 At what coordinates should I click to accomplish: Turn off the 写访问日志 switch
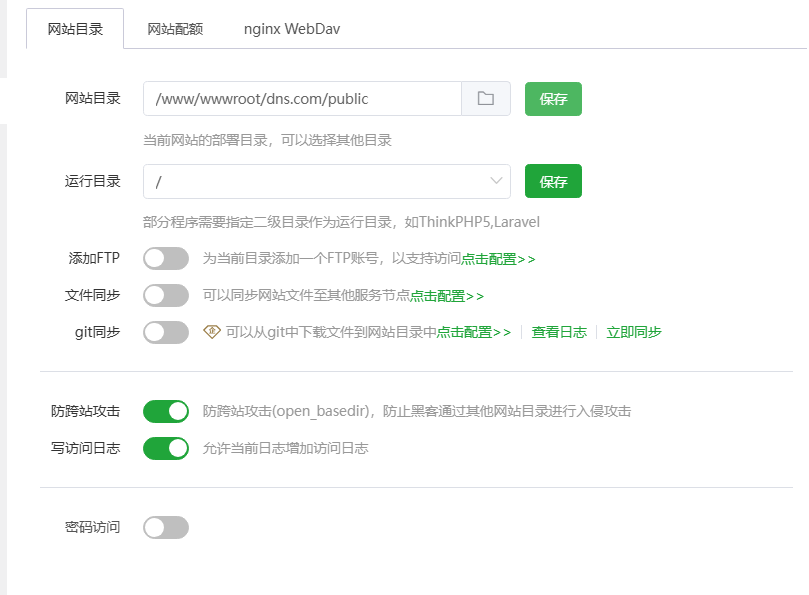(x=166, y=448)
